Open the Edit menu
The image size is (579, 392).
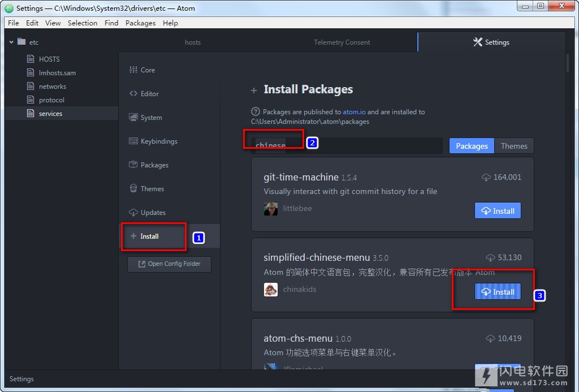point(32,23)
